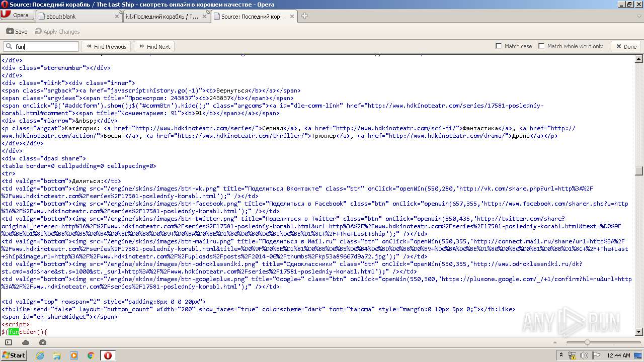644x362 pixels.
Task: Click the <table border=0 cellpadding=0> line
Action: pos(79,166)
